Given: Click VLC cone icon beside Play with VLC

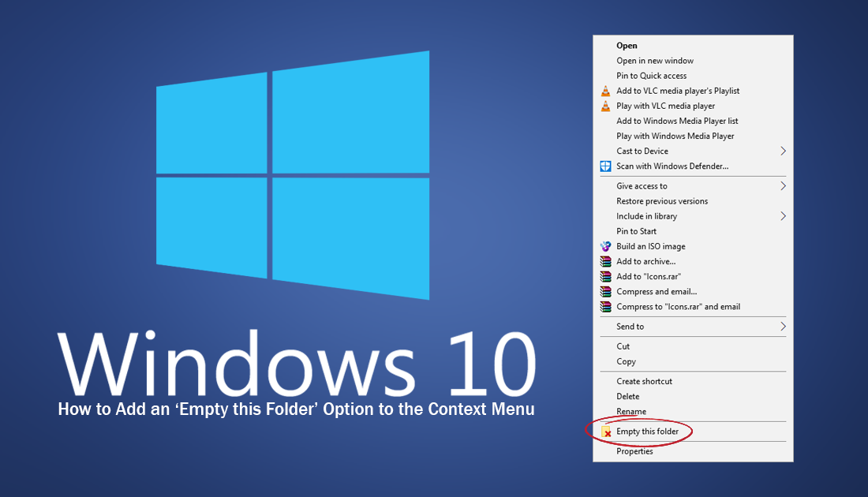Looking at the screenshot, I should click(x=605, y=106).
